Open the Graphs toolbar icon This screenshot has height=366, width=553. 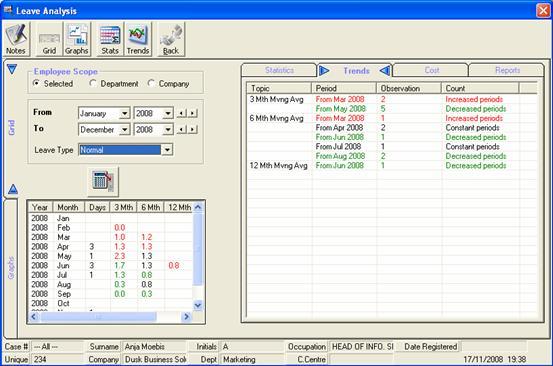77,39
